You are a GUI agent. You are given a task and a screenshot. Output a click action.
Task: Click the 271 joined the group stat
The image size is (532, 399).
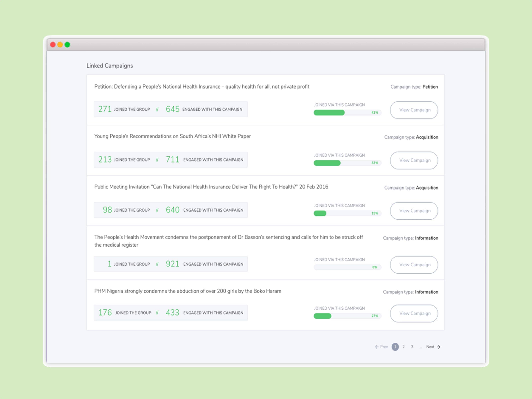(x=105, y=109)
